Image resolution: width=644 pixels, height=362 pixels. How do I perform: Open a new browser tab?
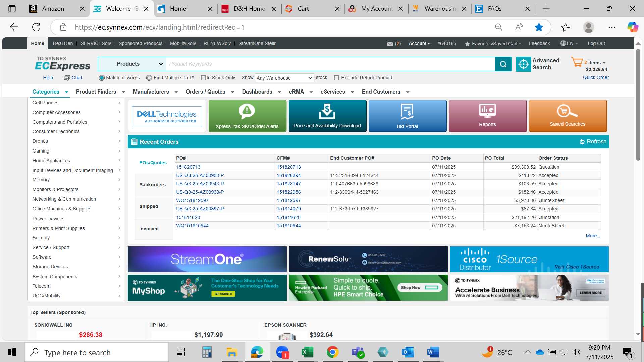pos(546,9)
